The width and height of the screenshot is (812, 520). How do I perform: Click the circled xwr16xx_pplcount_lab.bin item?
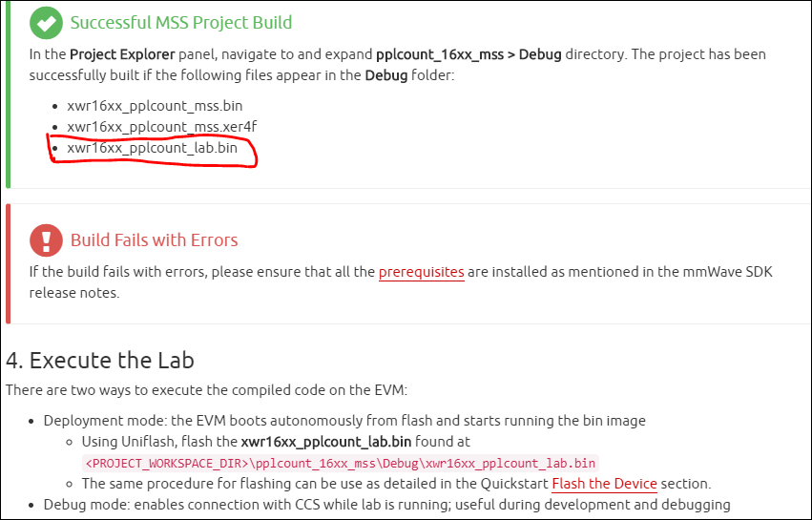152,148
